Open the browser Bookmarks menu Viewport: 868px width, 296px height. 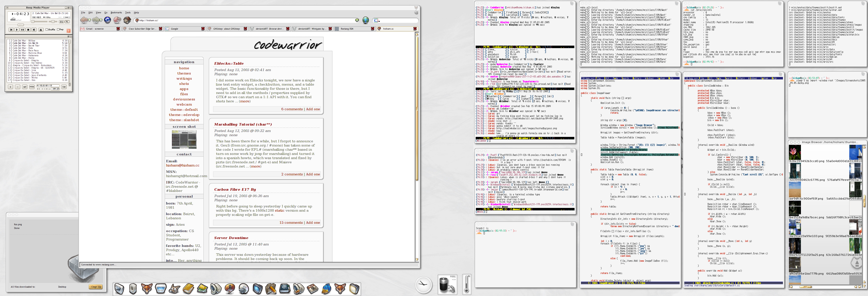[116, 13]
